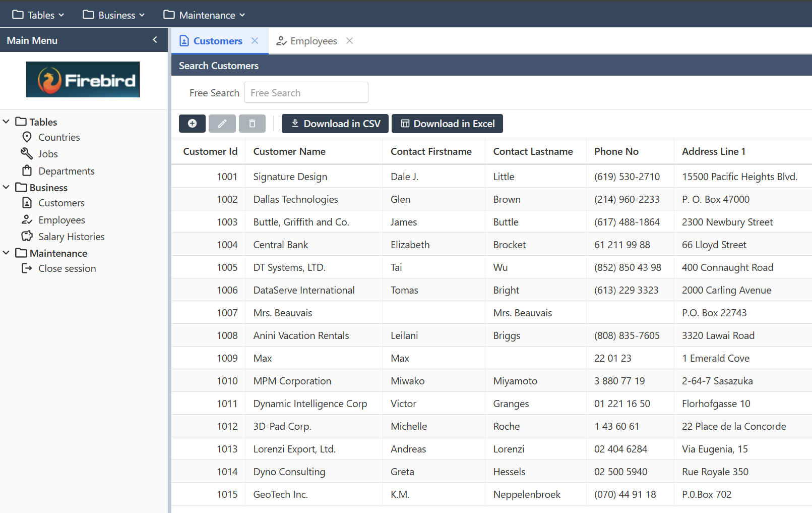Open Countries from the sidebar

pos(59,137)
